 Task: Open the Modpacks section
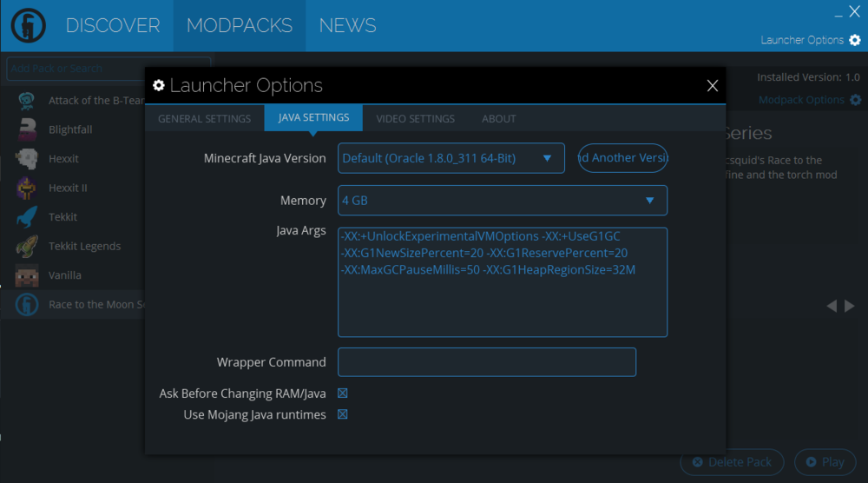point(240,25)
